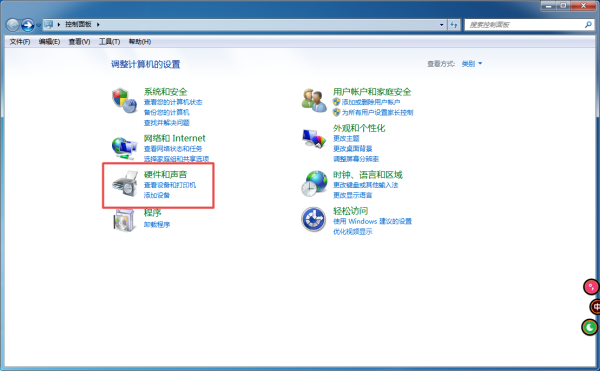
Task: Click 添加设备 link
Action: (157, 195)
